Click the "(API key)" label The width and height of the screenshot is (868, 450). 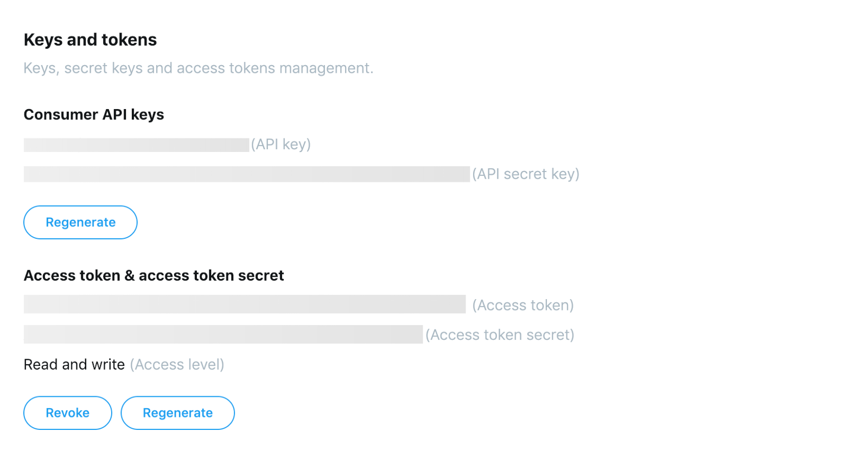tap(280, 144)
